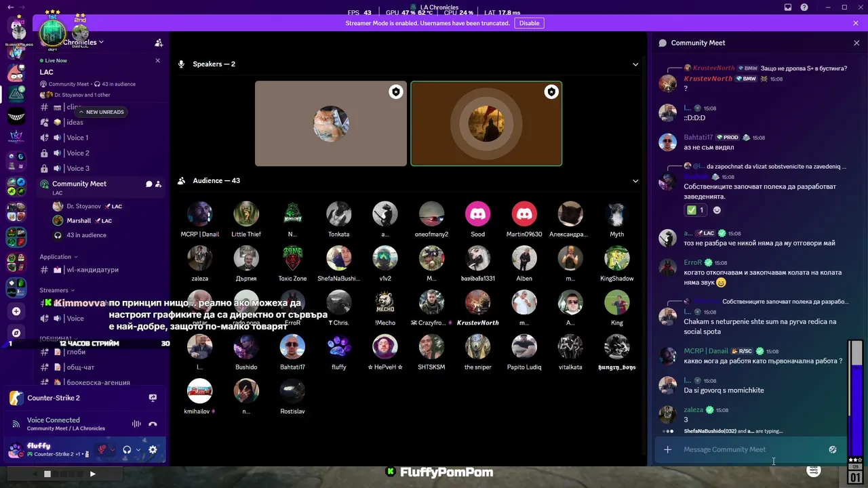
Task: Close the Community Meet chat panel
Action: click(856, 43)
